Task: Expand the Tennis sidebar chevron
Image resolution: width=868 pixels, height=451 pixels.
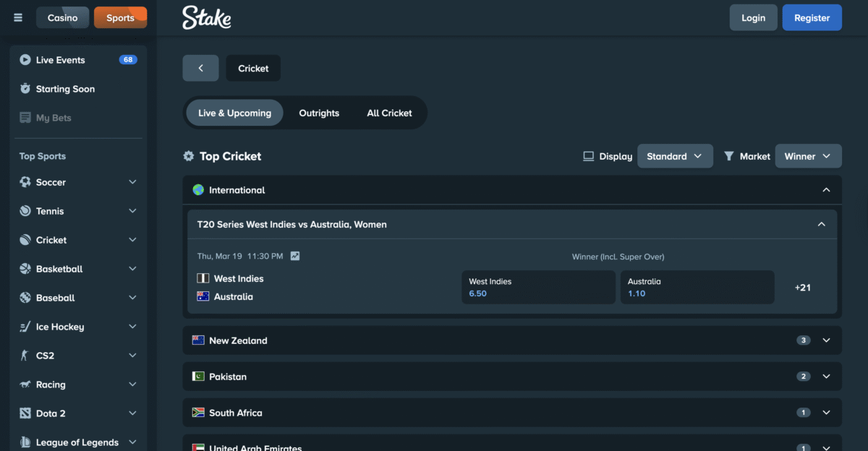Action: (x=132, y=211)
